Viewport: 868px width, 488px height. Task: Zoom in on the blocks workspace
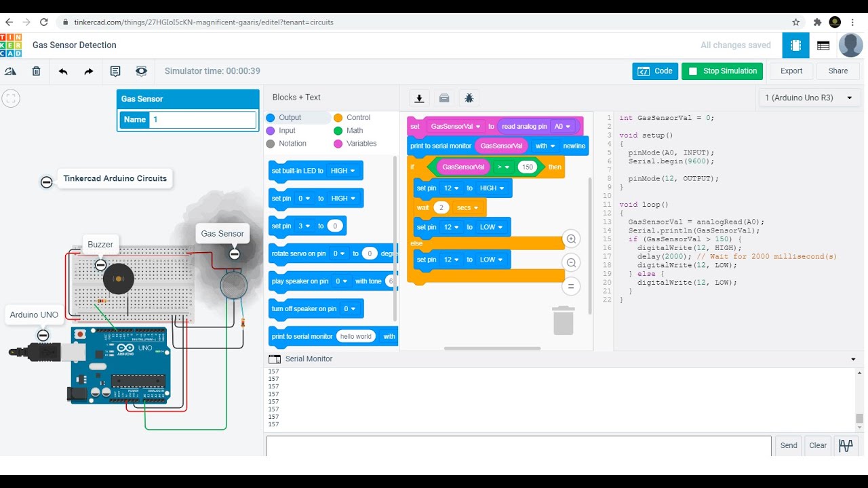pyautogui.click(x=571, y=239)
